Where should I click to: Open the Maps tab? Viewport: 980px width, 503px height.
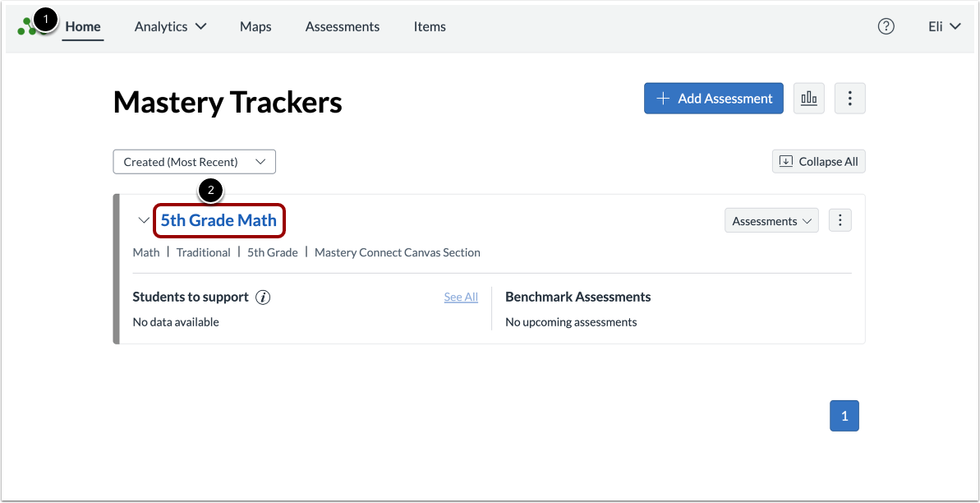[x=255, y=26]
